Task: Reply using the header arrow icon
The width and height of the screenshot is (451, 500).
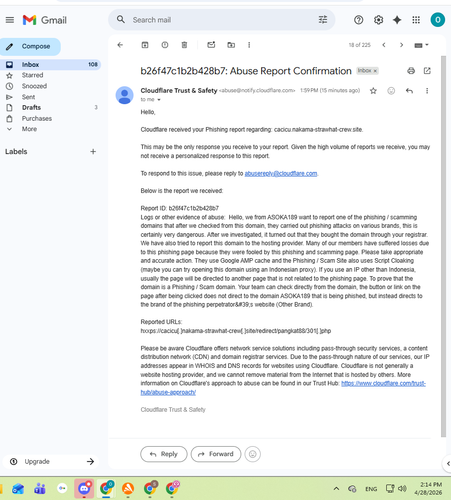Action: [x=409, y=91]
